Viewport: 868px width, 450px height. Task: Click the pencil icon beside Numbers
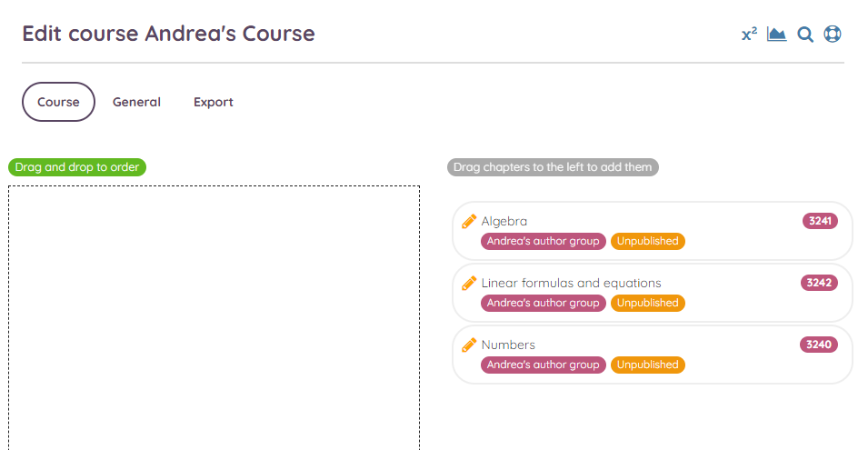[469, 345]
